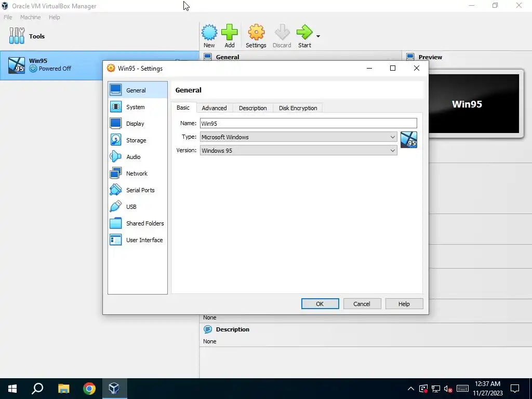This screenshot has height=399, width=532.
Task: Switch to the Basic tab
Action: coord(183,108)
